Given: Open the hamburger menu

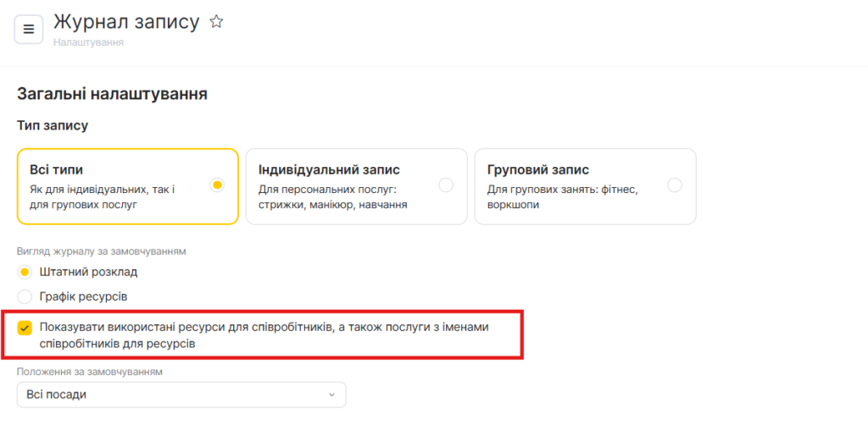Looking at the screenshot, I should [28, 30].
